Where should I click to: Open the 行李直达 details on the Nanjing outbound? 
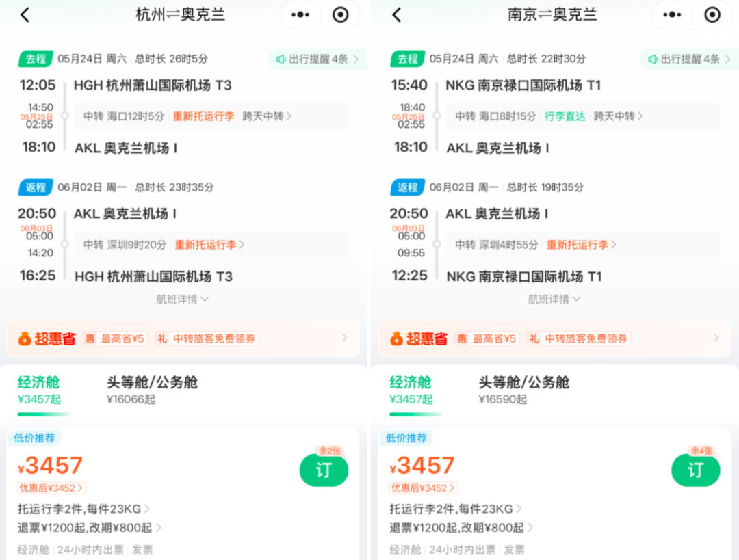565,116
